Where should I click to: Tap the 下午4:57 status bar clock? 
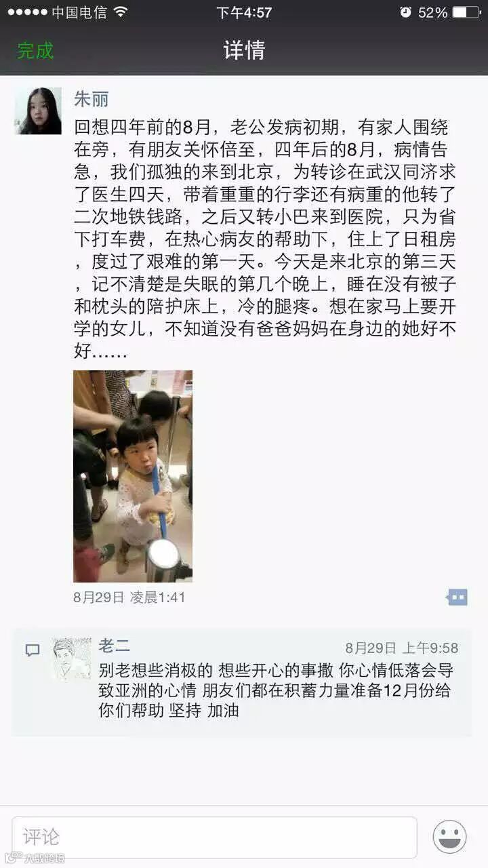[x=244, y=12]
